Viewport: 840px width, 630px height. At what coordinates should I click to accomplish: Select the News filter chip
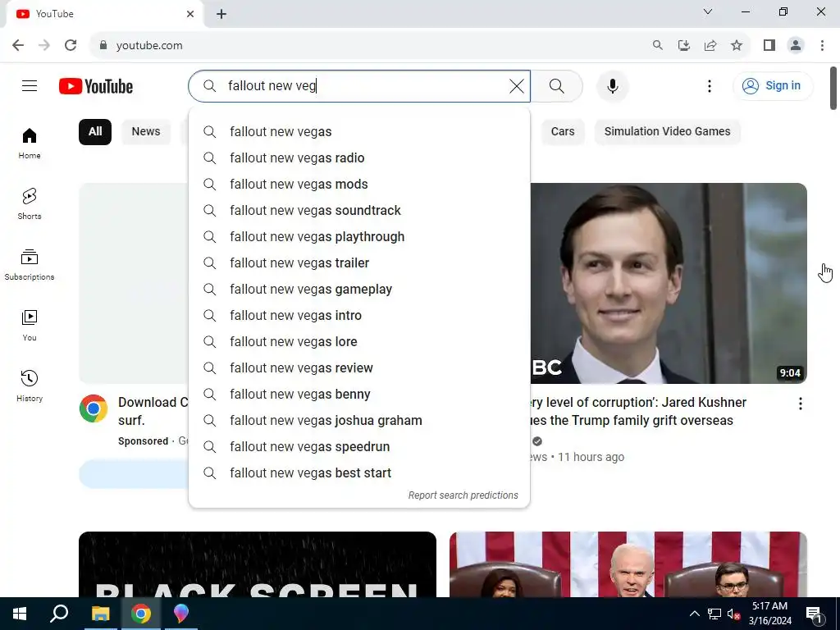(x=146, y=132)
